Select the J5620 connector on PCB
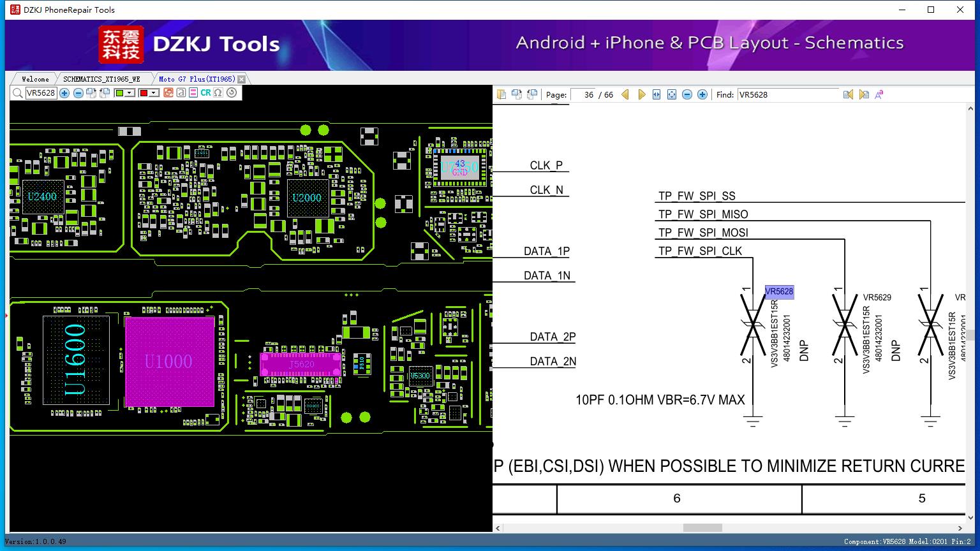Image resolution: width=980 pixels, height=551 pixels. (x=301, y=364)
